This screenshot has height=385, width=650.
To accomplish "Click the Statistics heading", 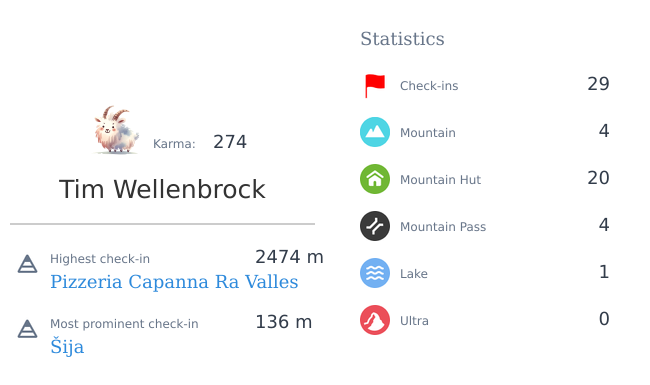I will click(402, 39).
